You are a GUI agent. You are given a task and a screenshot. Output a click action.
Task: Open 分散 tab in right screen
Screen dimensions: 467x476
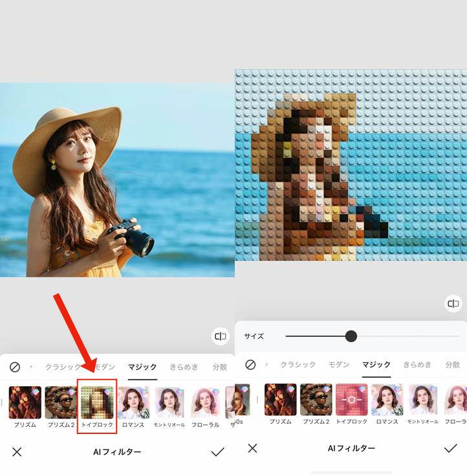click(453, 364)
